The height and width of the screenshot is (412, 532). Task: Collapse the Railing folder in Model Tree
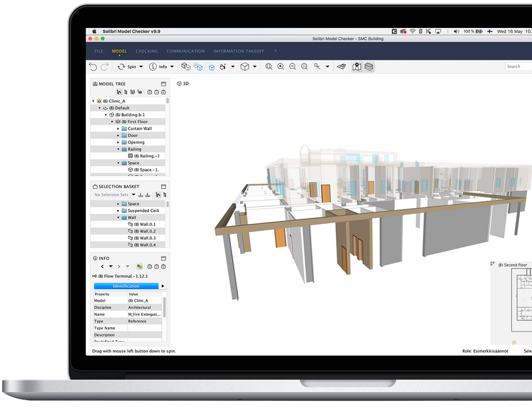tap(118, 150)
